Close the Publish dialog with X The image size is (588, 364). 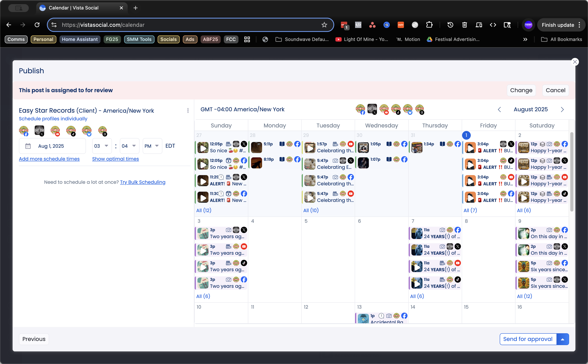(575, 62)
